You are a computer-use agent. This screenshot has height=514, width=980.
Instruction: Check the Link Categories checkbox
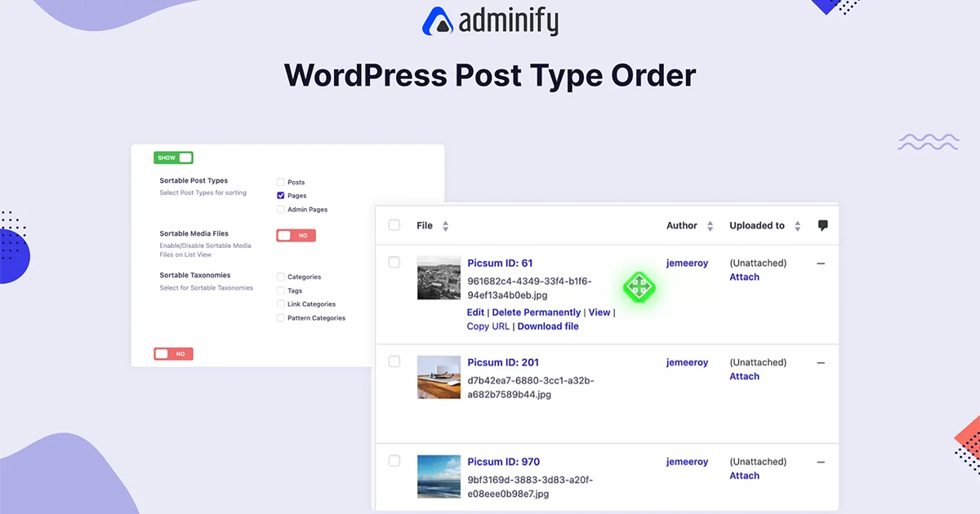tap(280, 304)
